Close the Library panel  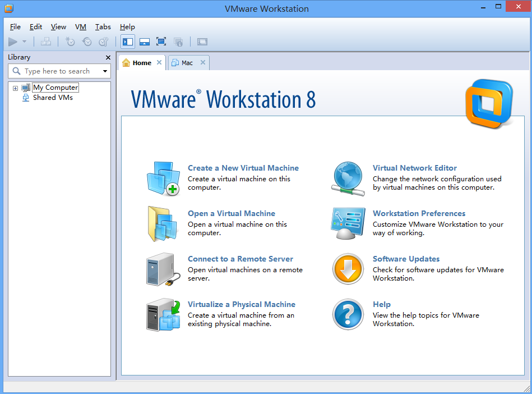pyautogui.click(x=108, y=57)
